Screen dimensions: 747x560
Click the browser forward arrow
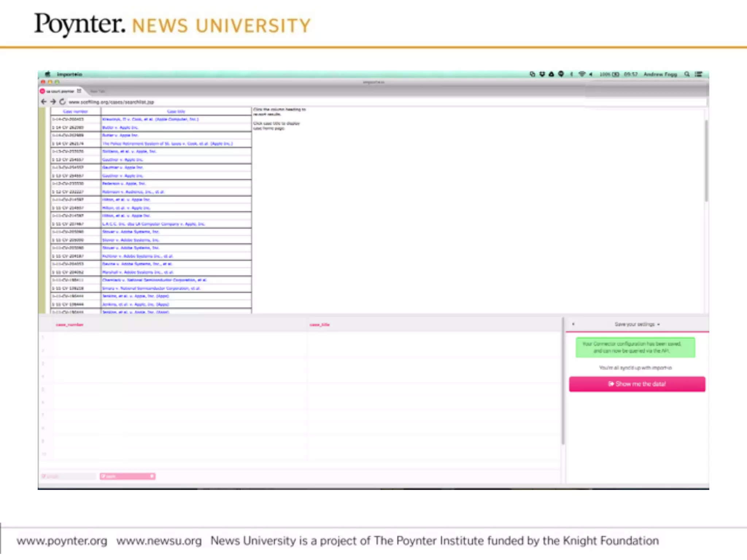53,102
